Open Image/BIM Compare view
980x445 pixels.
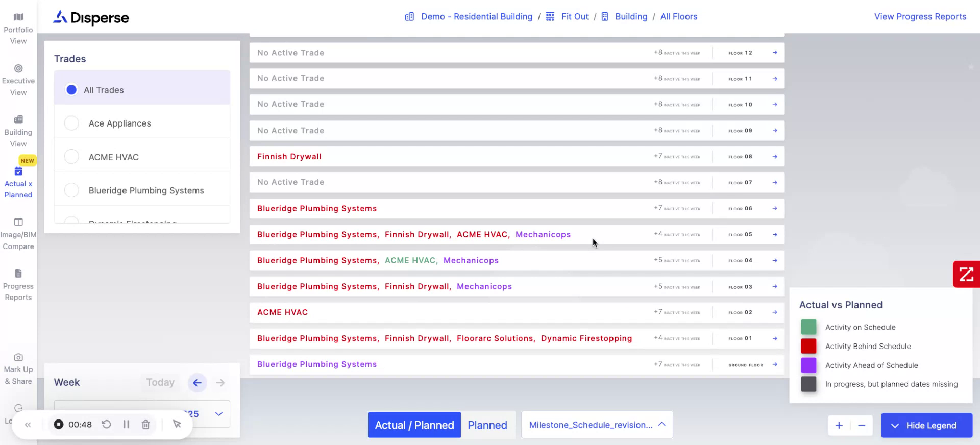pyautogui.click(x=18, y=234)
